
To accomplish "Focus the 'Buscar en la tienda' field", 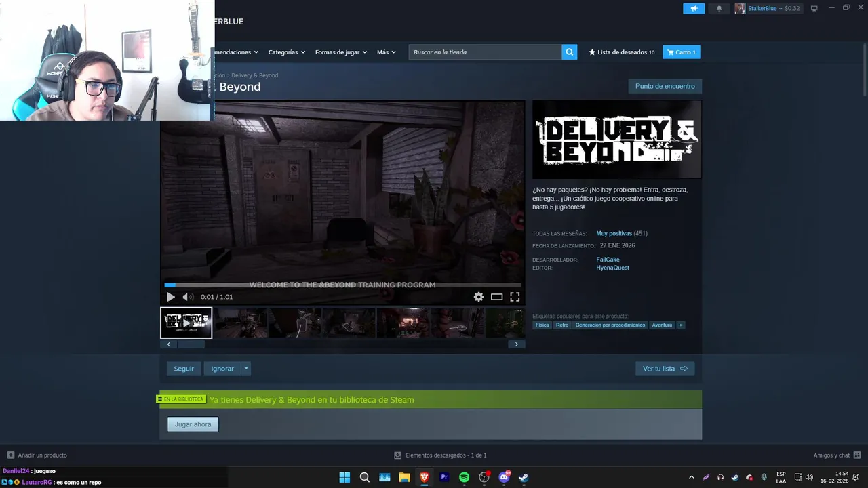I will click(486, 52).
